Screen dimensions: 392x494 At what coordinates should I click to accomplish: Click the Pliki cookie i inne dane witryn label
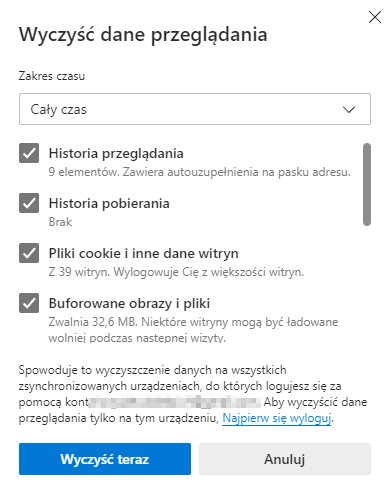tap(143, 253)
